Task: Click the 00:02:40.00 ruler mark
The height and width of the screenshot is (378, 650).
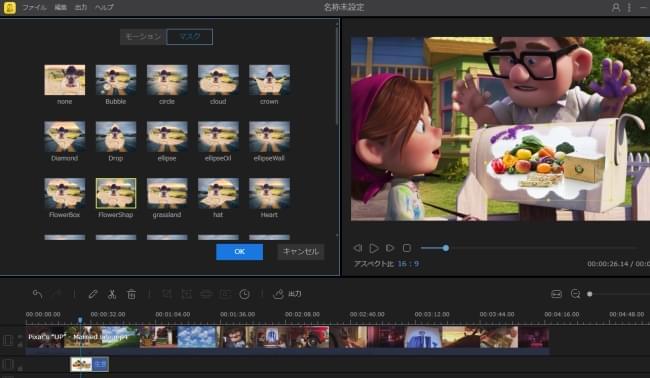Action: [367, 315]
